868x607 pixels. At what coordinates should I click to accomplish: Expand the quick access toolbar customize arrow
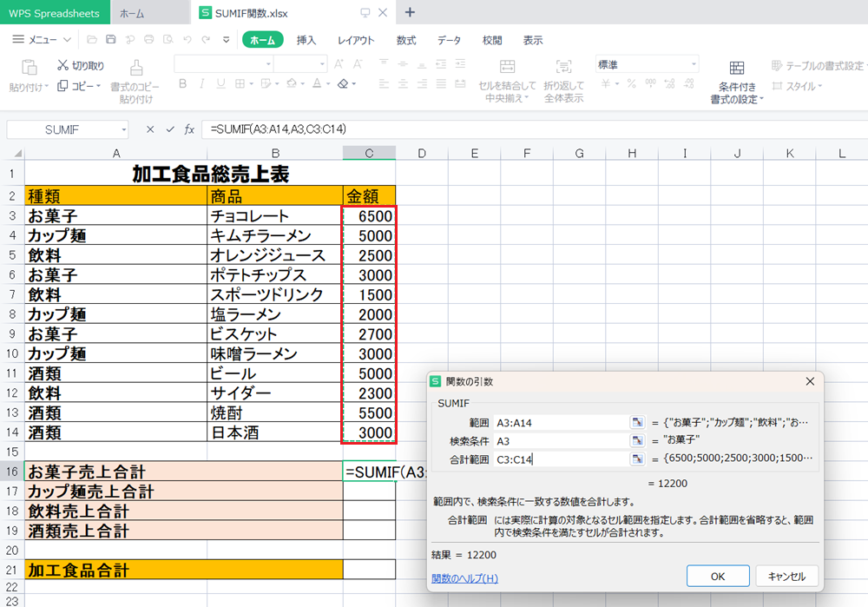click(x=226, y=39)
